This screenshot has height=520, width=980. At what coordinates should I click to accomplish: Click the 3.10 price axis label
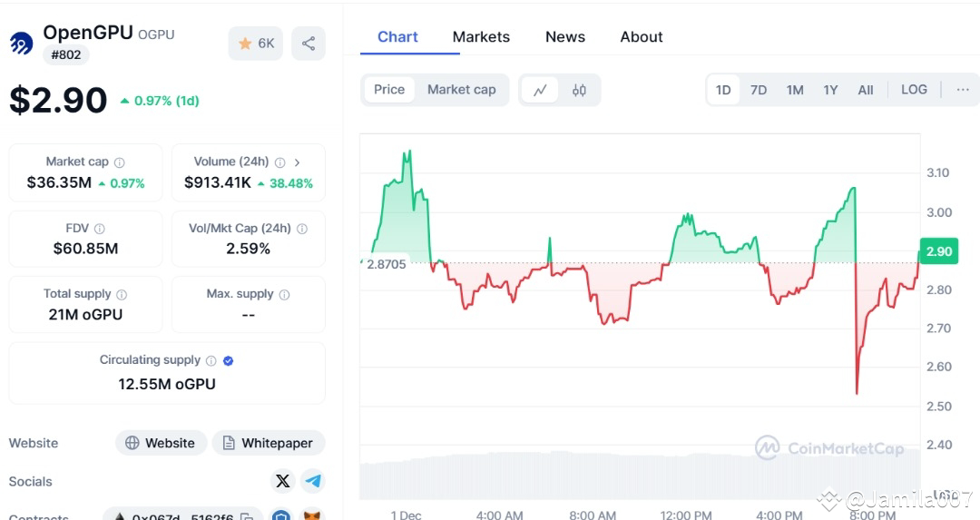[937, 172]
